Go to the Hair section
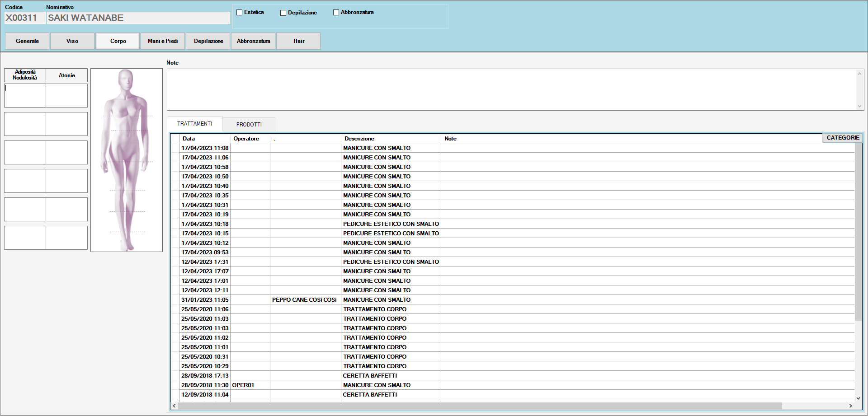Viewport: 868px width, 416px height. pyautogui.click(x=298, y=41)
